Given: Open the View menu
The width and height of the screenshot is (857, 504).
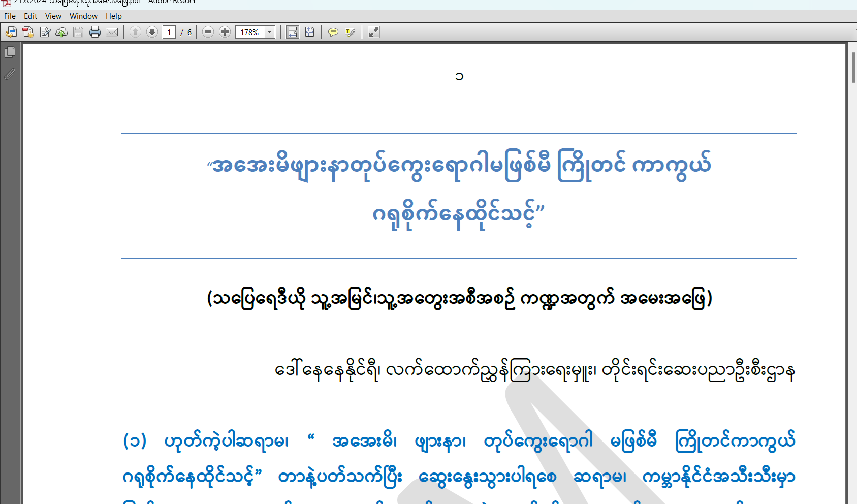Looking at the screenshot, I should point(53,16).
